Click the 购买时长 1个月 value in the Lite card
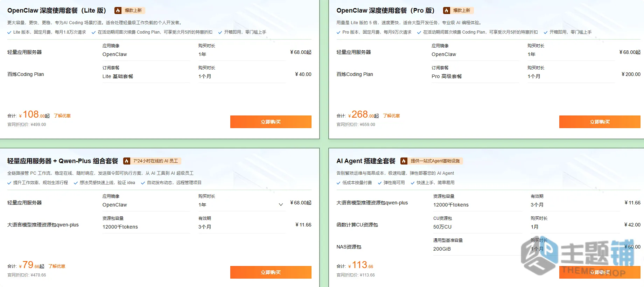 (205, 76)
